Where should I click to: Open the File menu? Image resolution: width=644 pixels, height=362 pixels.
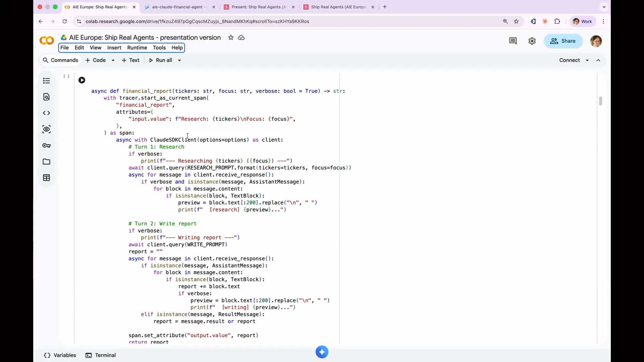click(64, 48)
